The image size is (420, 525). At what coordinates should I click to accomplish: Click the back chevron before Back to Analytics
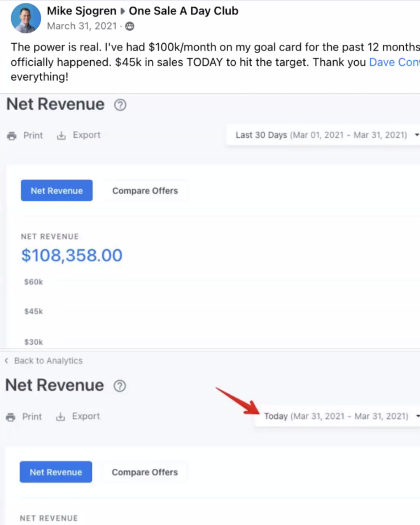pyautogui.click(x=7, y=361)
